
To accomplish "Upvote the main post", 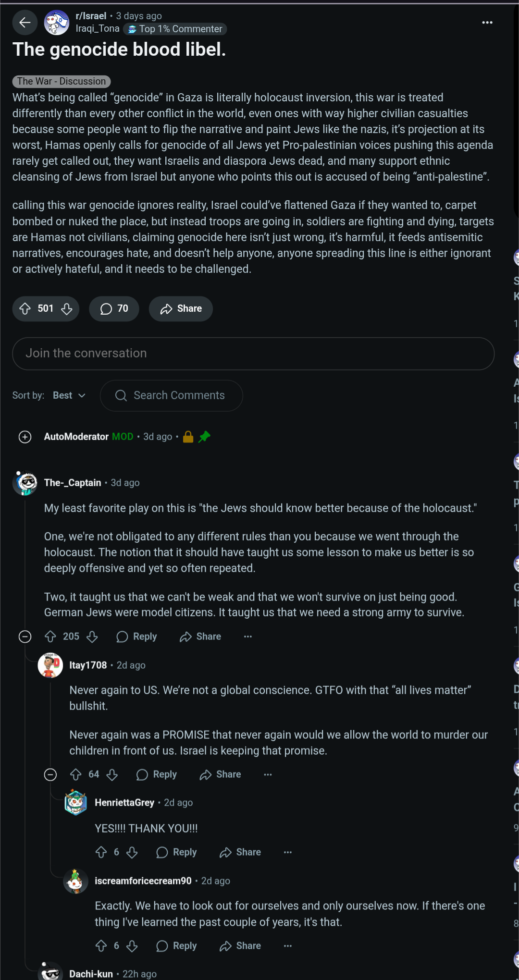I will coord(25,309).
